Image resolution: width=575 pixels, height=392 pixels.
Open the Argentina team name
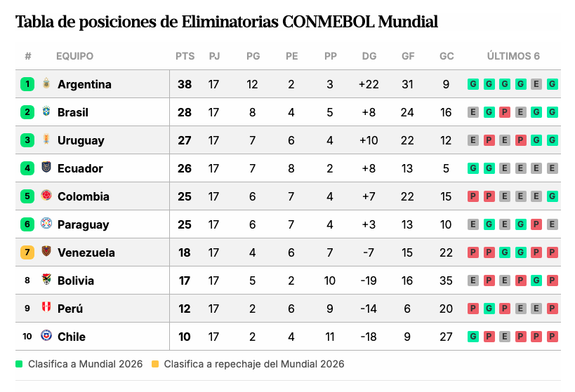tap(84, 84)
